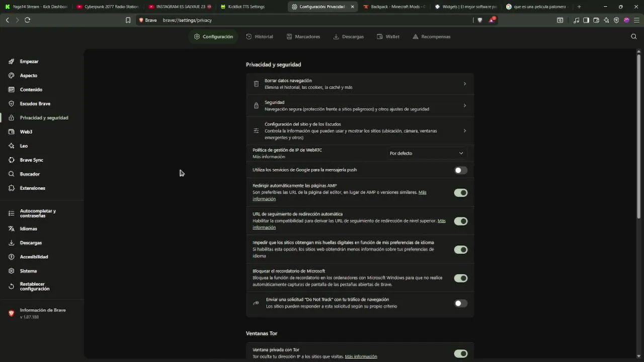Click the Brave logo beside Información de Brave
Screen dimensions: 644x362
pos(11,313)
